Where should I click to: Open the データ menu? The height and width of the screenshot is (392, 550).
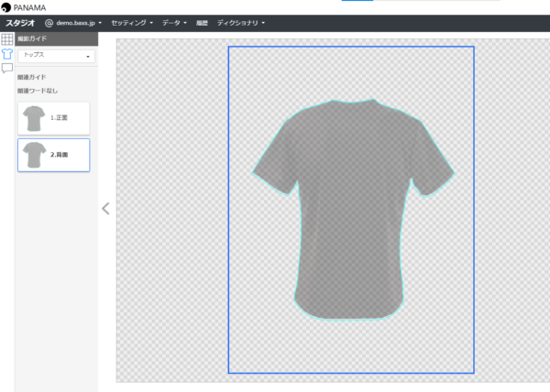tap(173, 22)
